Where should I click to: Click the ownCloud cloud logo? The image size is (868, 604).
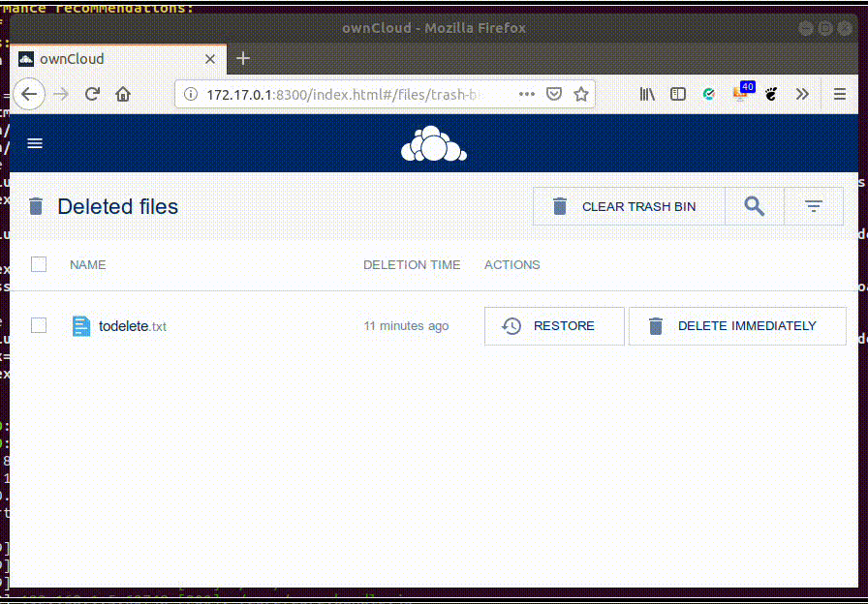tap(433, 142)
